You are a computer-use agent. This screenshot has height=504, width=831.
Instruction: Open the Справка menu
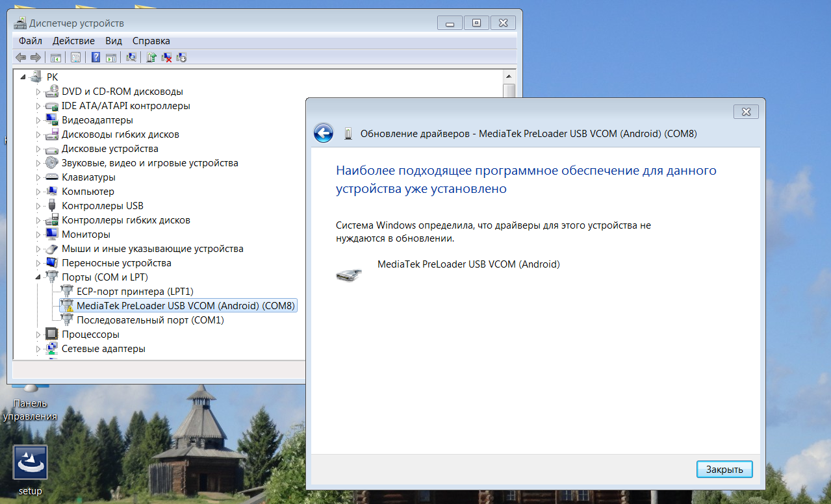[x=151, y=41]
